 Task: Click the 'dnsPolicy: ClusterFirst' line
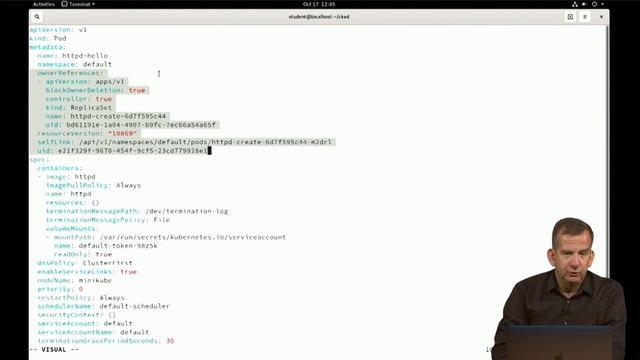(85, 263)
